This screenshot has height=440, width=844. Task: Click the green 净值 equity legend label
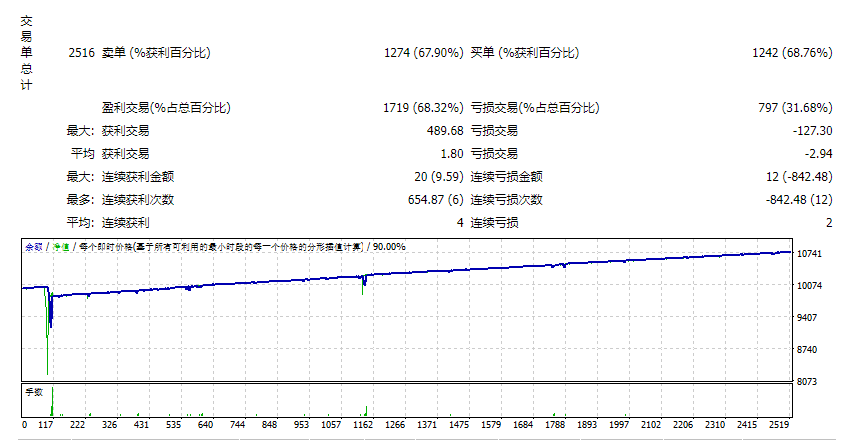coord(61,246)
